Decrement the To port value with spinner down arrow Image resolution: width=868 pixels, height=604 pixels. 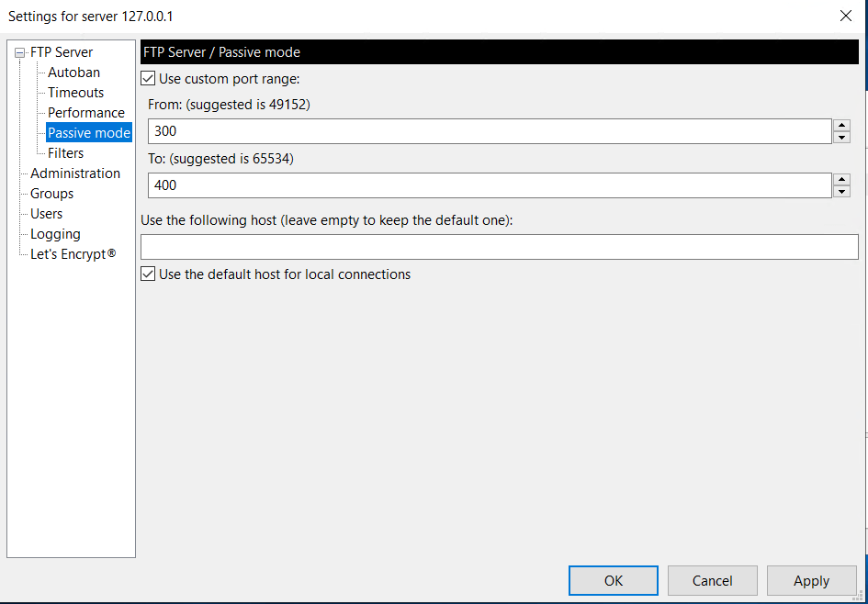click(842, 190)
